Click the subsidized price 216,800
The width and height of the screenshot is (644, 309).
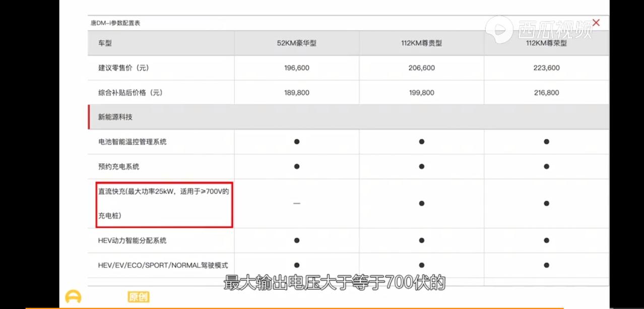point(546,93)
